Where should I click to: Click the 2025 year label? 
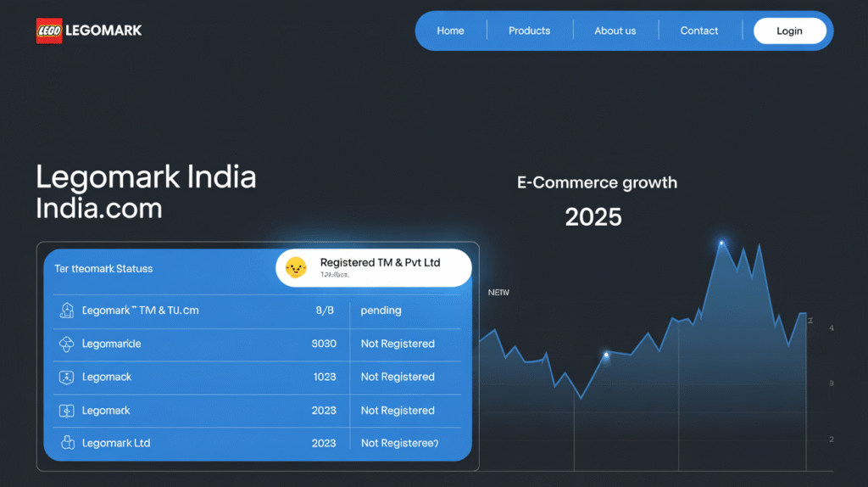[x=593, y=216]
